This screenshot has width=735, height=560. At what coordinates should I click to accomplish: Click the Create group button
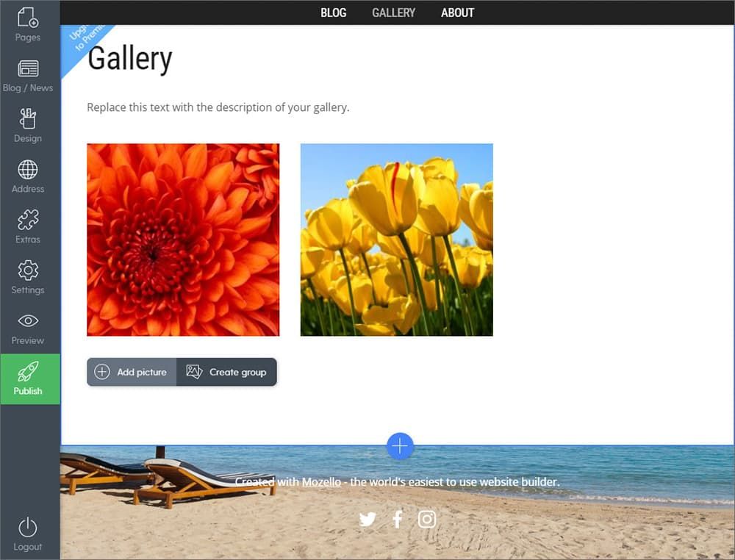pos(226,372)
